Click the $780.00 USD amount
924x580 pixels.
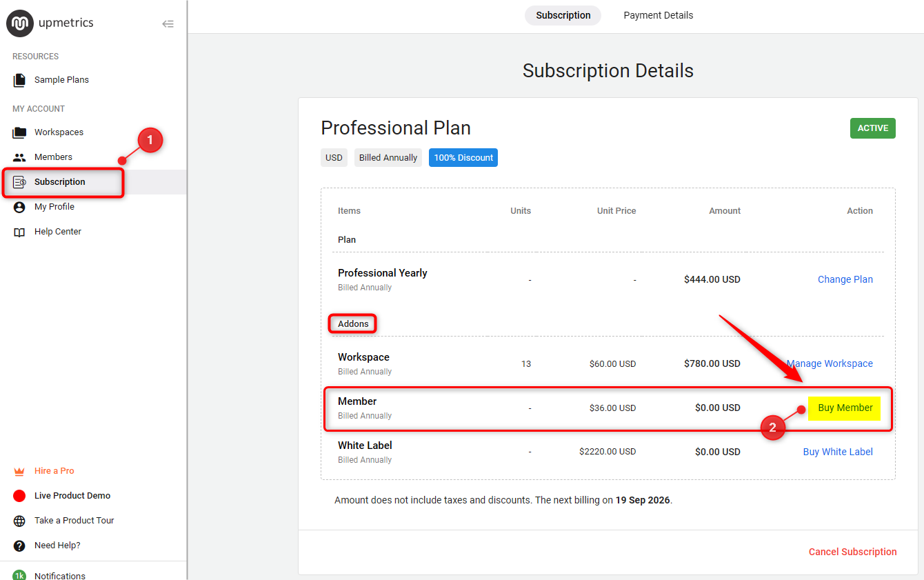(x=712, y=363)
